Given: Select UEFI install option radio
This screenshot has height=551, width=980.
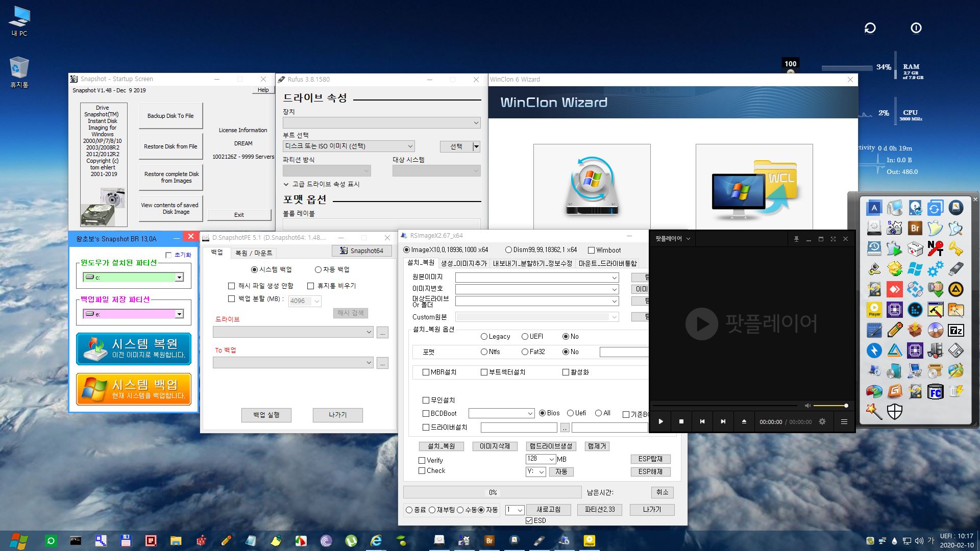Looking at the screenshot, I should (x=525, y=337).
